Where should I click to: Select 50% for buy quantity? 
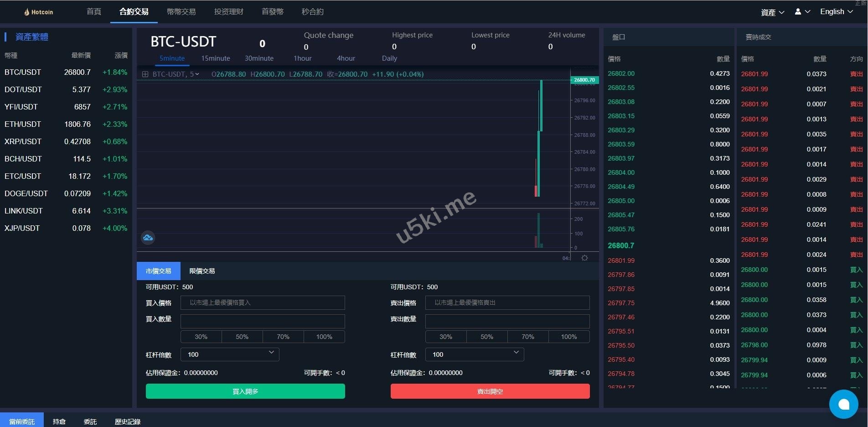[x=242, y=337]
